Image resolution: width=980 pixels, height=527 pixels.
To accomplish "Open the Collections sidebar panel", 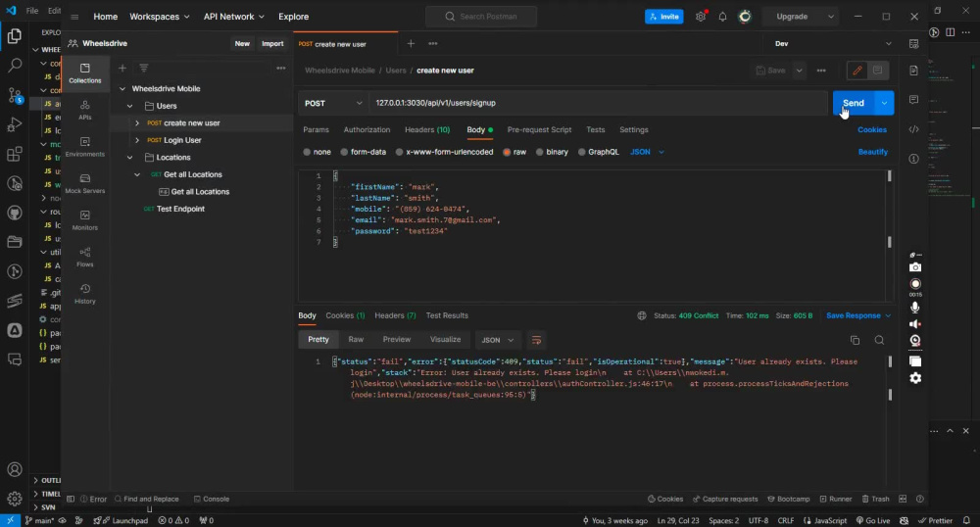I will [85, 73].
